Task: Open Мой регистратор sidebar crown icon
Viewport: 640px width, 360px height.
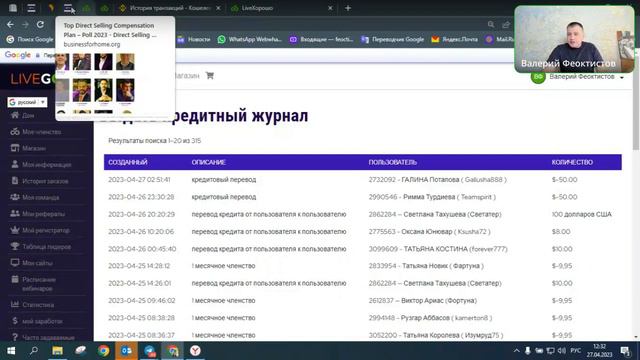Action: [x=15, y=230]
